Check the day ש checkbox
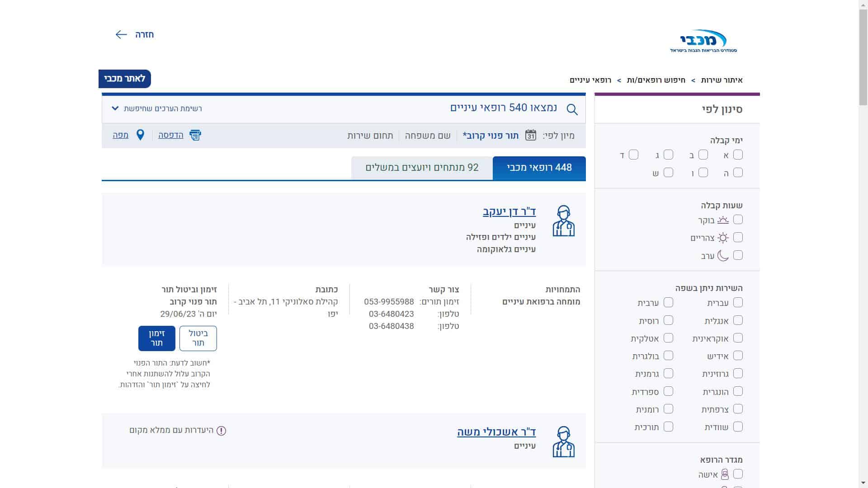Viewport: 868px width, 488px height. pos(668,172)
